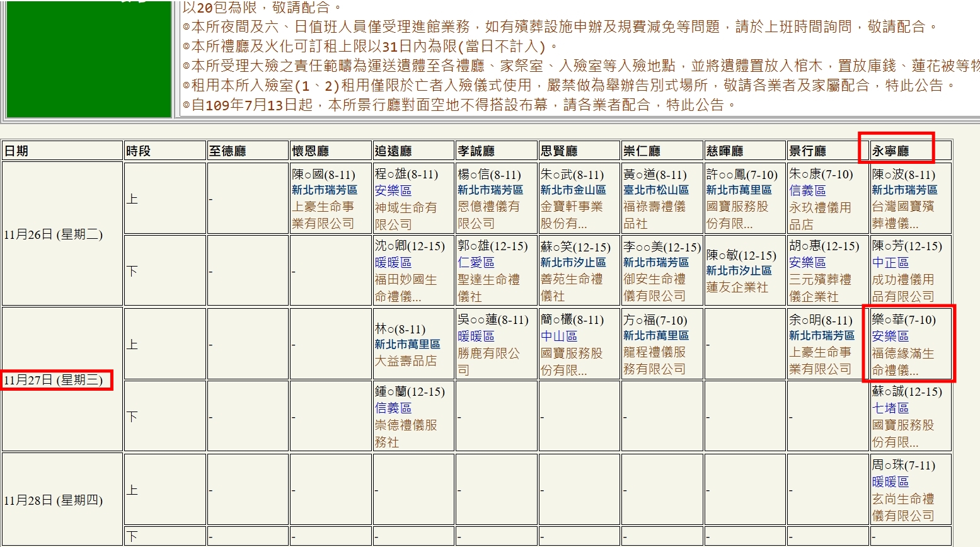The image size is (980, 547).
Task: Click the 日期 column header
Action: tap(62, 151)
